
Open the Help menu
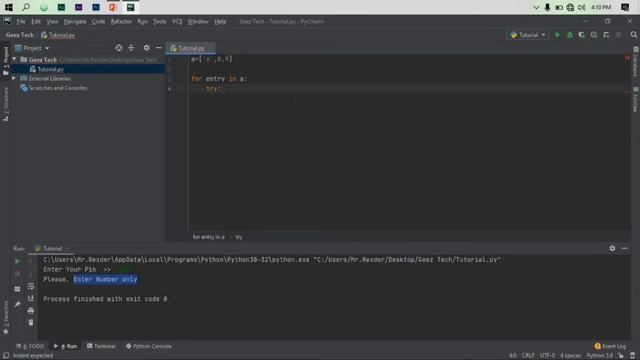click(x=220, y=22)
